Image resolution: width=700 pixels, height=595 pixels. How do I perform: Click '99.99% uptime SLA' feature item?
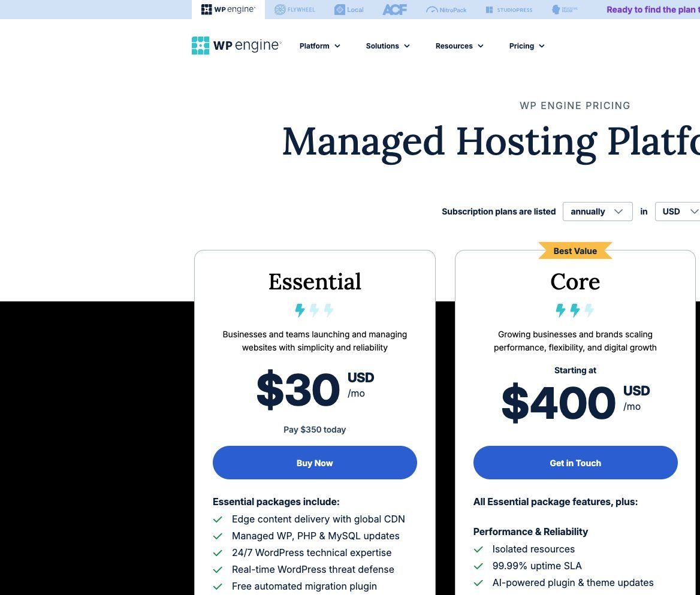(x=537, y=566)
